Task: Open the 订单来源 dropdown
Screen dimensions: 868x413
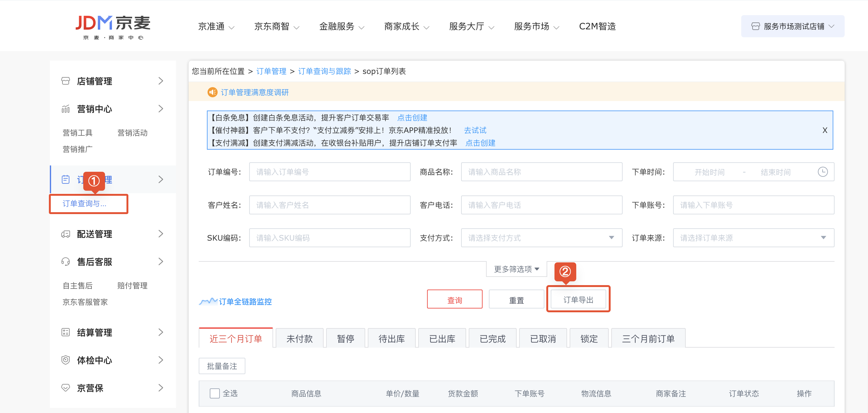Action: tap(754, 238)
